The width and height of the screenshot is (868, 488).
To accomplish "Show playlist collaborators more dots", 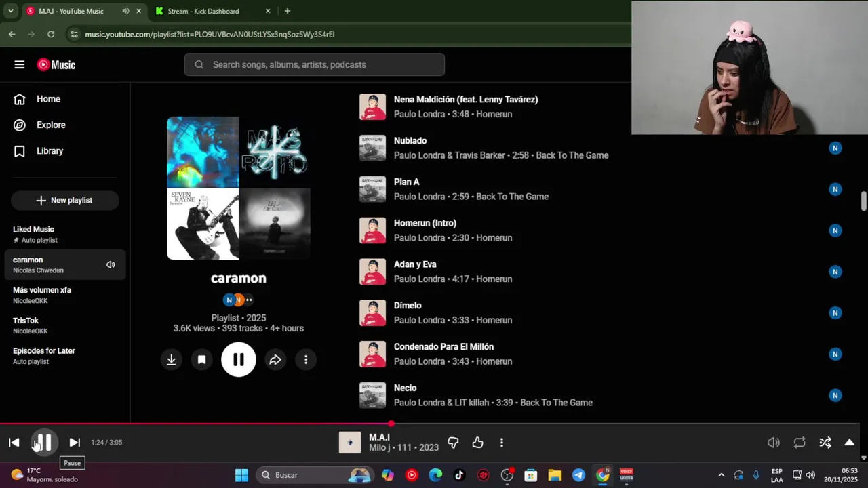I will 249,300.
